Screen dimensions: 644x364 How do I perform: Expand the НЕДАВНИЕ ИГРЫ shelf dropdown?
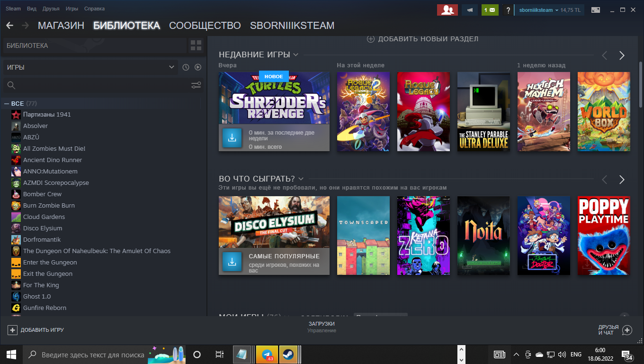pyautogui.click(x=295, y=55)
